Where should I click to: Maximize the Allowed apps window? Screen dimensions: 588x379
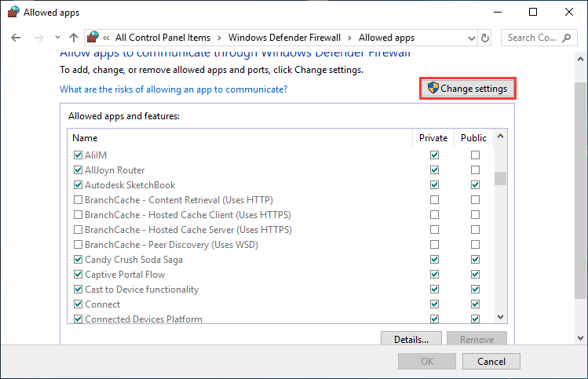(x=533, y=12)
